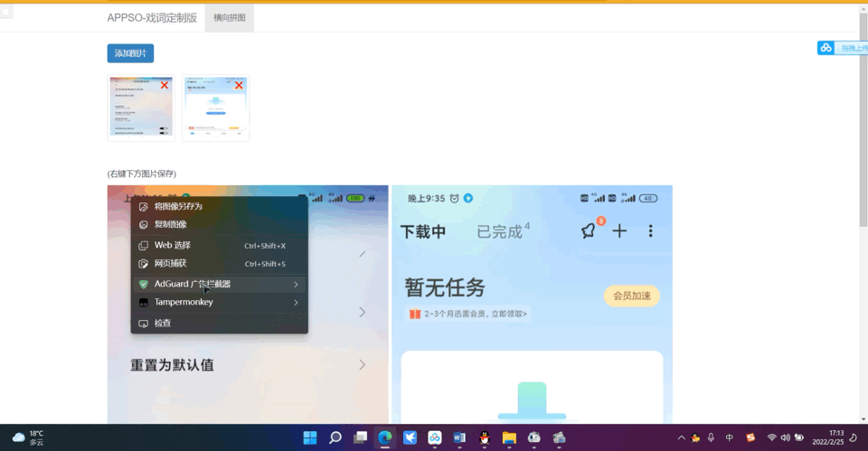Click the inspect icon beside 检查

click(144, 324)
